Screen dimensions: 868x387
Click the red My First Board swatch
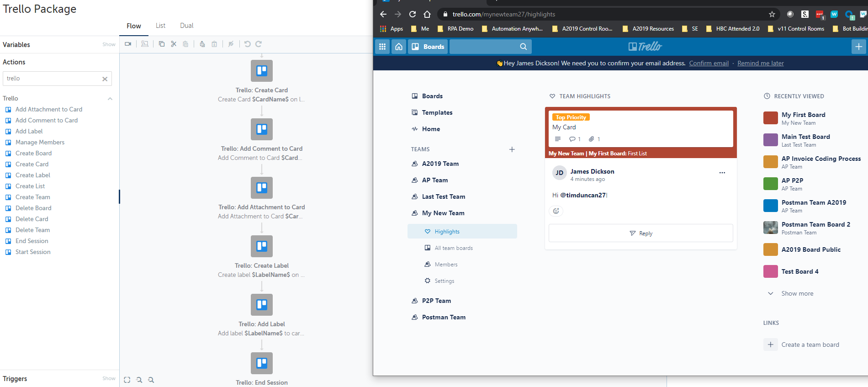(771, 118)
